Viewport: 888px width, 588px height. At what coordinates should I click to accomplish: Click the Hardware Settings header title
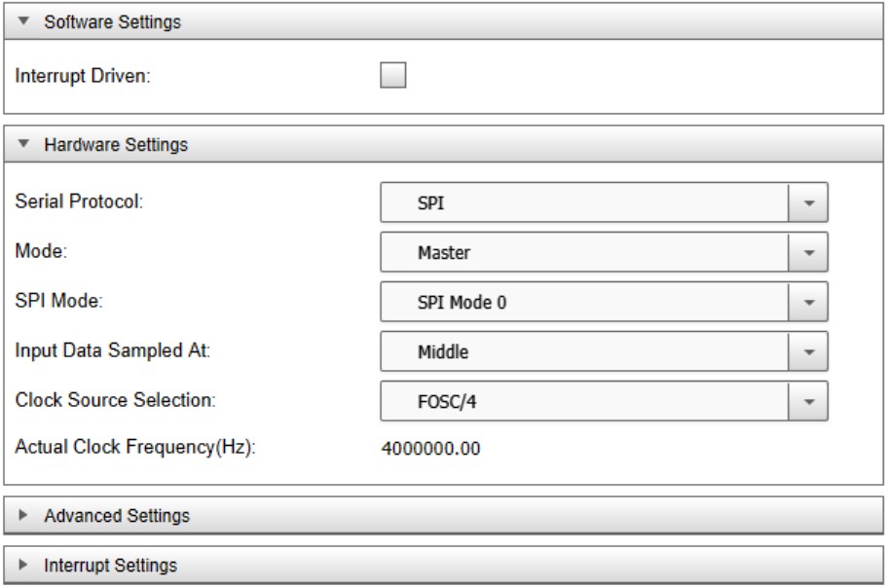pyautogui.click(x=116, y=145)
